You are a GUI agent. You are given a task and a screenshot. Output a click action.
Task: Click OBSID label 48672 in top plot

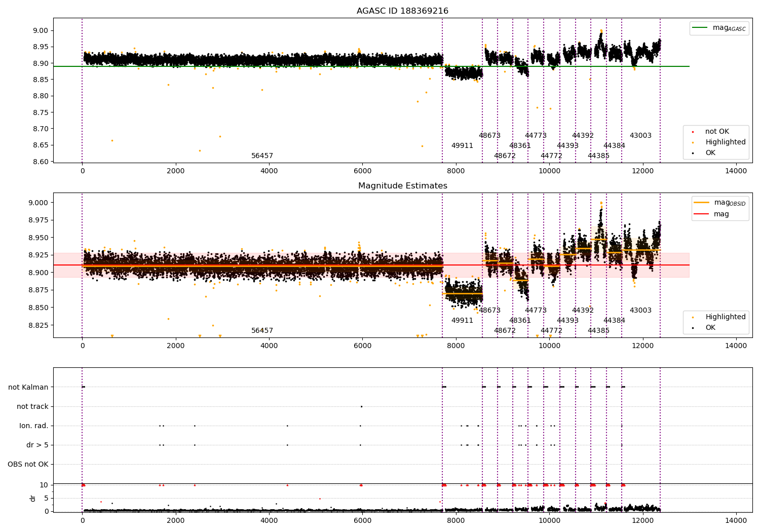[x=505, y=156]
